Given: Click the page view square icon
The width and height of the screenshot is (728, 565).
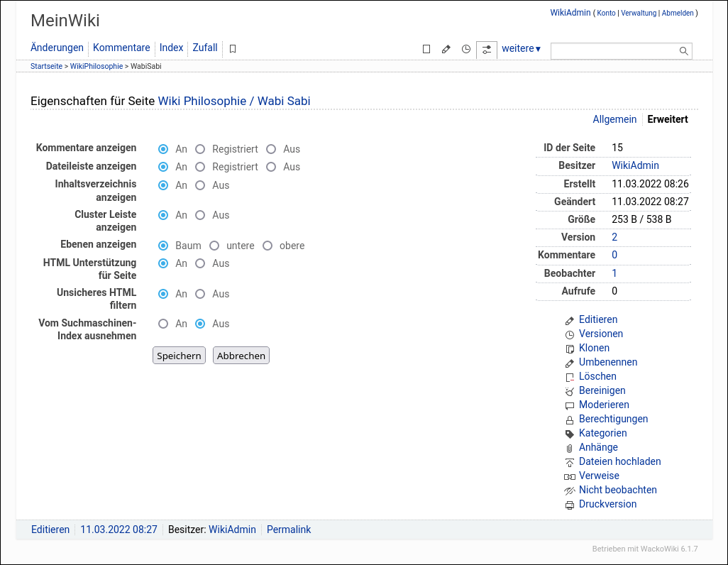Looking at the screenshot, I should (x=426, y=49).
